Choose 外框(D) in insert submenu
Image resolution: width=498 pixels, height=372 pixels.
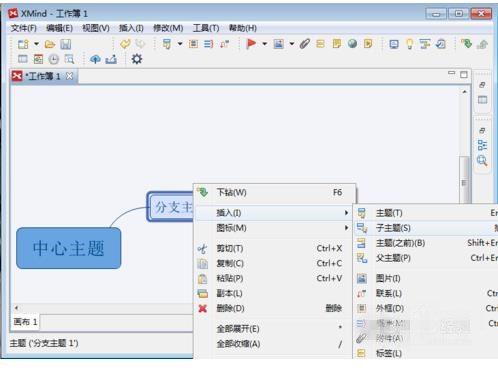(x=426, y=308)
